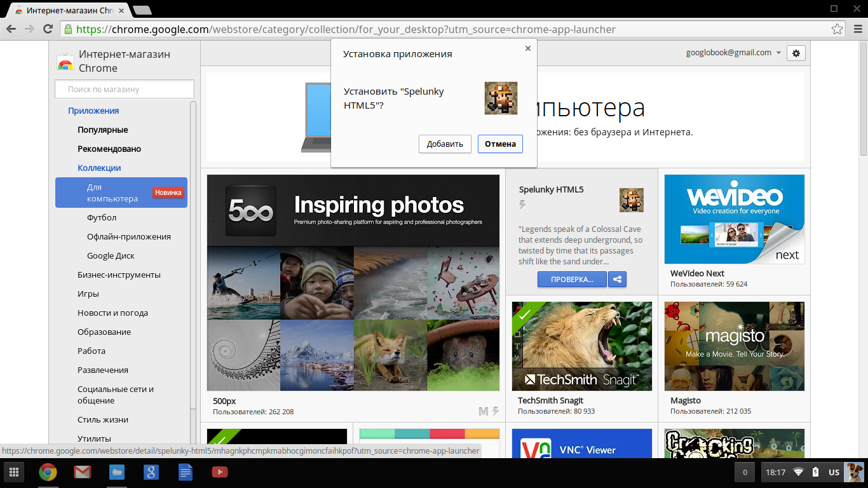Click the green padlock security icon
Screen dimensions: 868x488
pyautogui.click(x=68, y=29)
